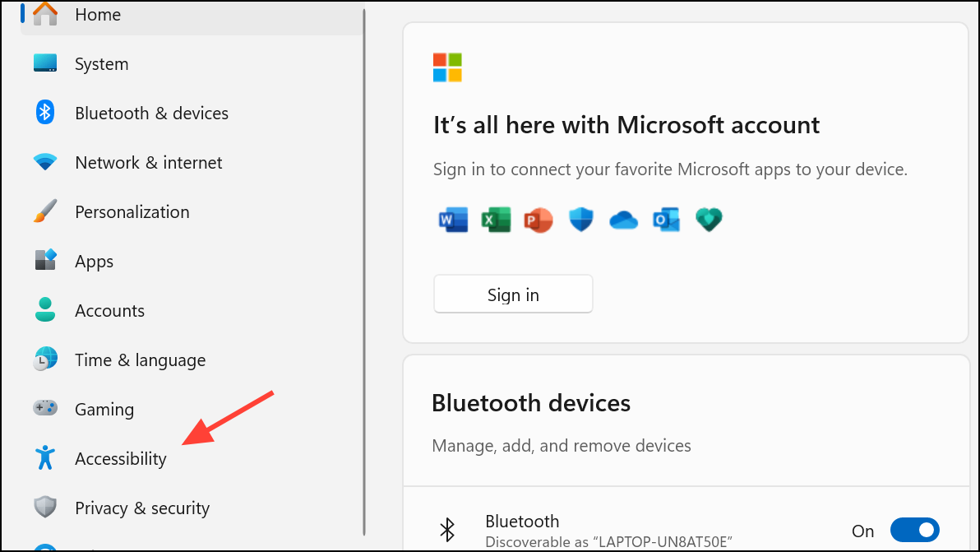The width and height of the screenshot is (980, 552).
Task: Open Gaming settings via its Xbox icon
Action: [x=45, y=409]
